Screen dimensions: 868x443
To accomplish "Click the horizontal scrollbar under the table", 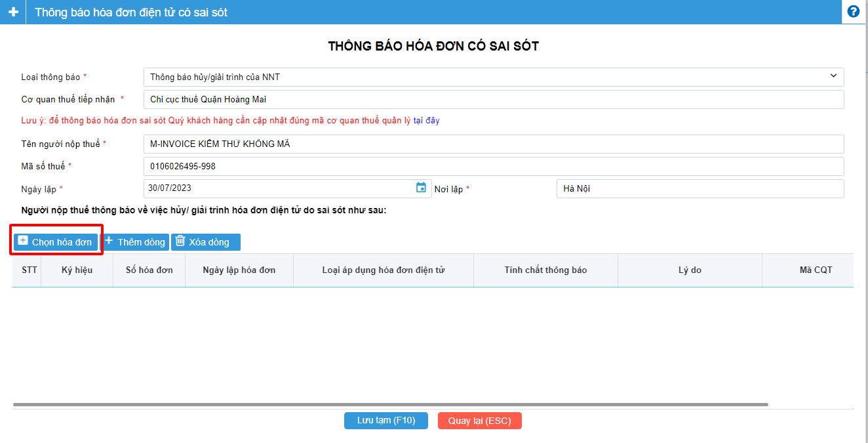I will click(x=390, y=404).
